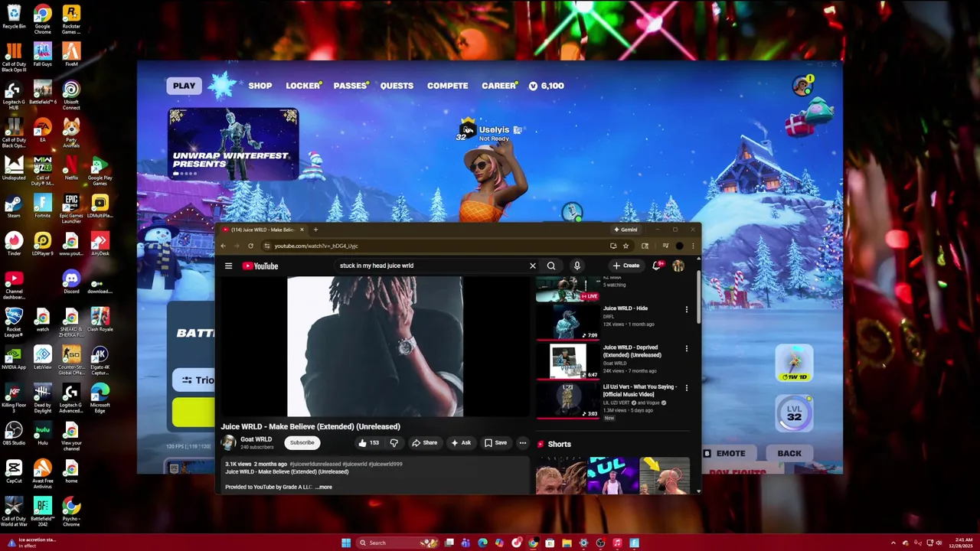Click the BACK button in Fortnite lobby
Viewport: 980px width, 551px height.
coord(789,453)
